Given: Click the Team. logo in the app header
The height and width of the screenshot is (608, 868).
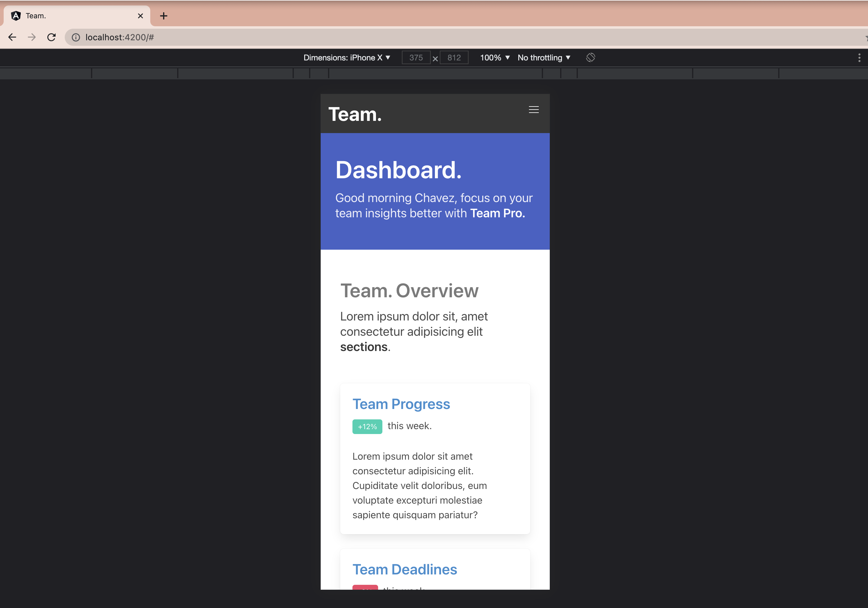Looking at the screenshot, I should click(x=355, y=114).
